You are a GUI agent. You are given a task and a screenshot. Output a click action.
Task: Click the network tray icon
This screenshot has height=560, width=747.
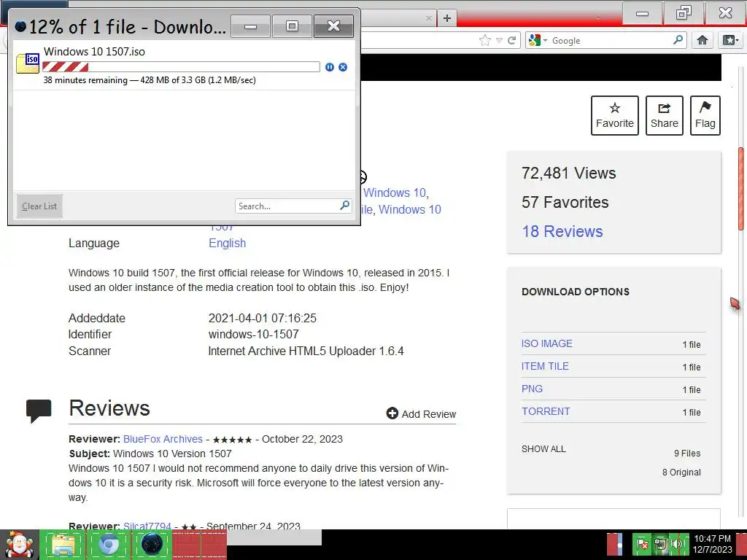(x=660, y=544)
